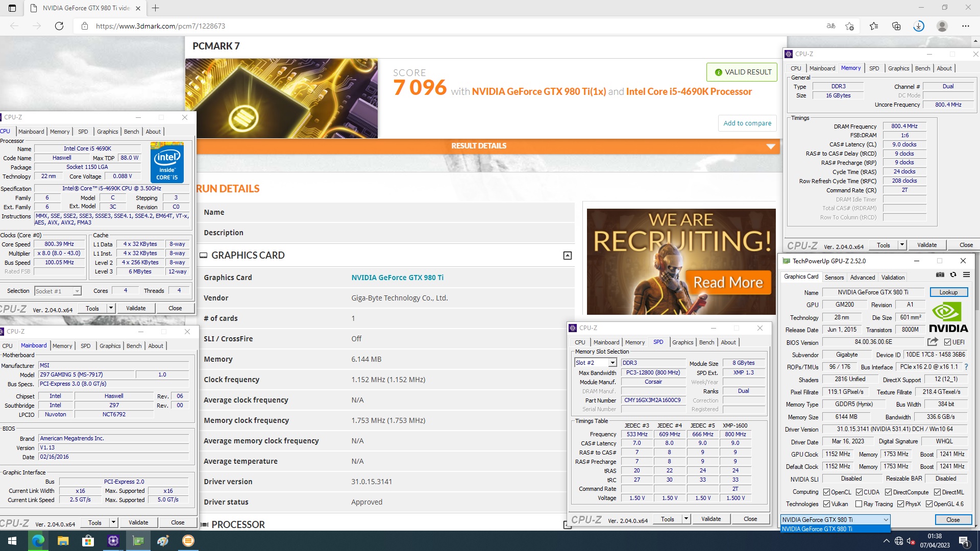The width and height of the screenshot is (980, 551).
Task: Switch to Validation tab in GPU-Z
Action: pos(893,278)
